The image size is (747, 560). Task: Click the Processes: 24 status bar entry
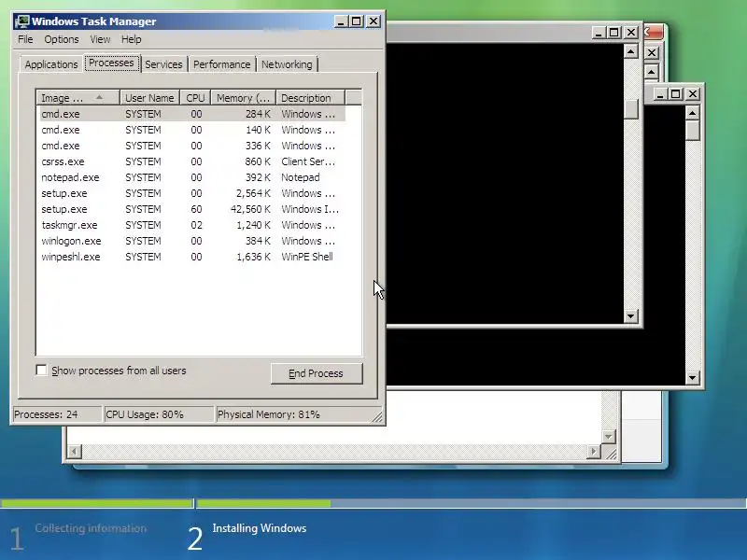click(x=56, y=414)
